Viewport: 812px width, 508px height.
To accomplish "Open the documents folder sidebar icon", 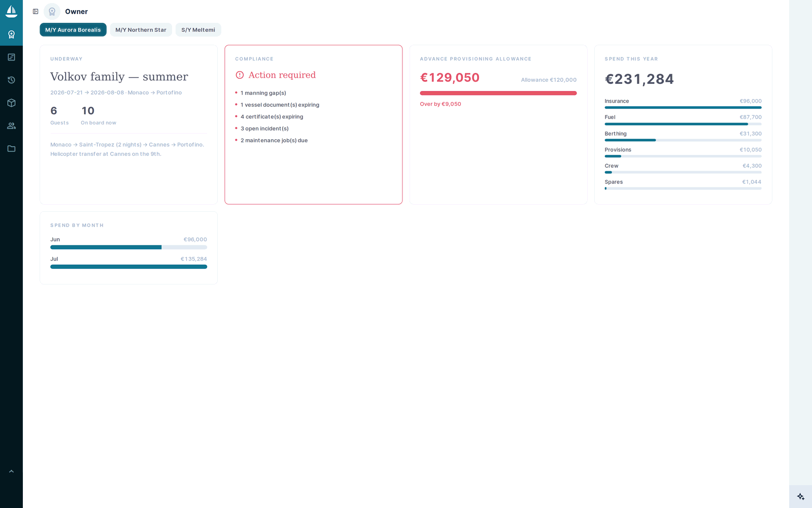I will tap(11, 149).
